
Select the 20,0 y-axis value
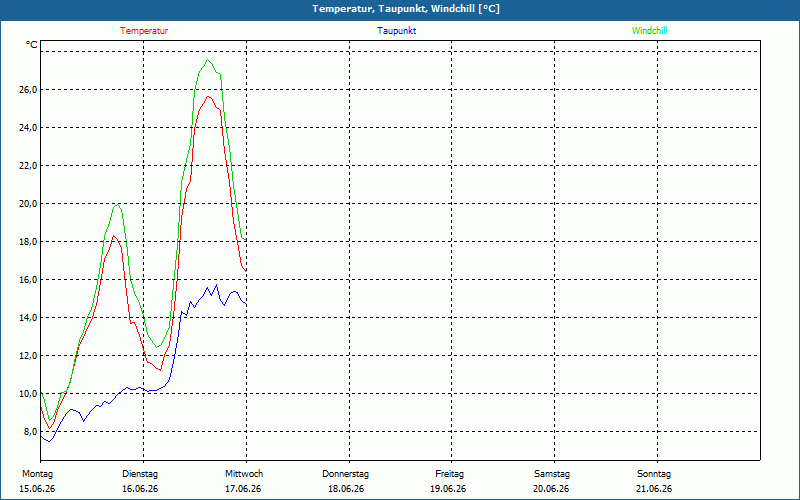tap(29, 204)
